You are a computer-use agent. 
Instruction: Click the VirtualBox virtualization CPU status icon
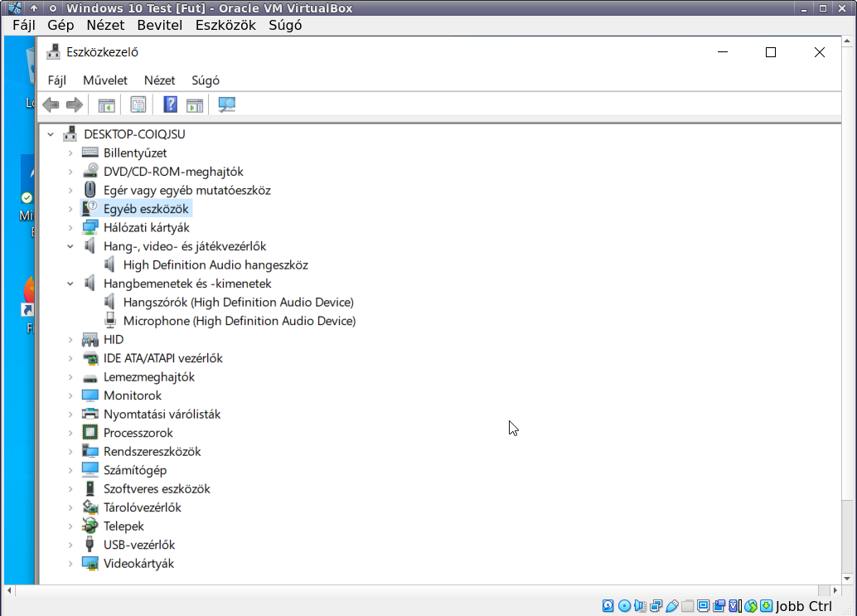pos(735,605)
